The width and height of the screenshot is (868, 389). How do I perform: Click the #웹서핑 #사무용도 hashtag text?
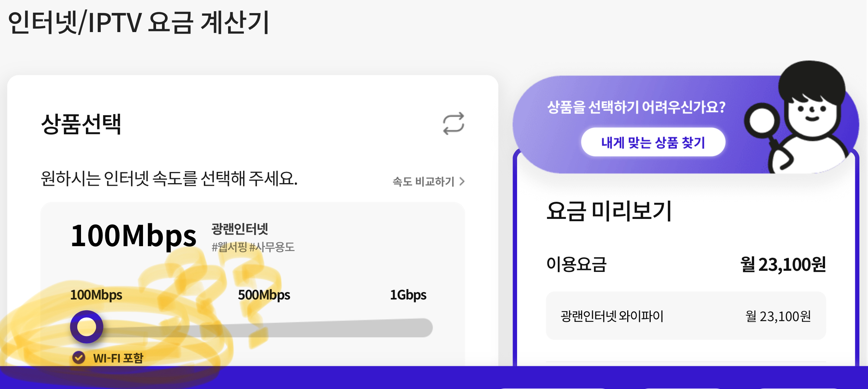pyautogui.click(x=253, y=247)
